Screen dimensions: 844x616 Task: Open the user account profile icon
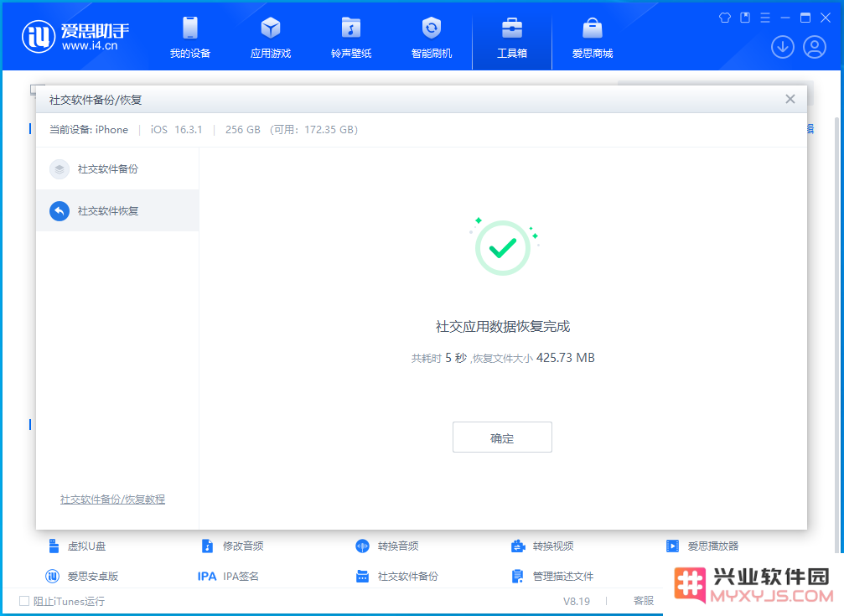point(815,47)
